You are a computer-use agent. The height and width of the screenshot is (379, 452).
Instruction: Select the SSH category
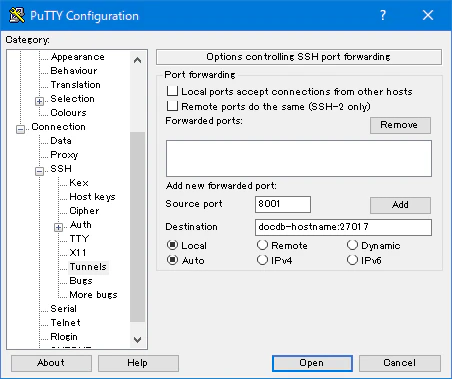pyautogui.click(x=61, y=169)
